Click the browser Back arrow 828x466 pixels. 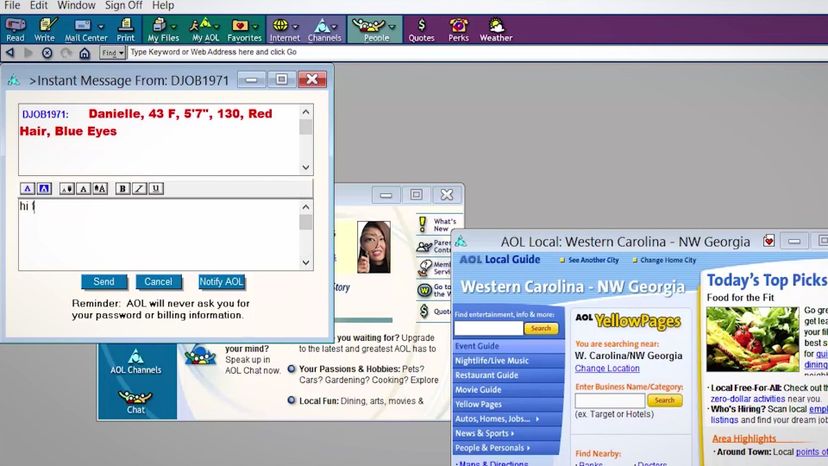[10, 52]
